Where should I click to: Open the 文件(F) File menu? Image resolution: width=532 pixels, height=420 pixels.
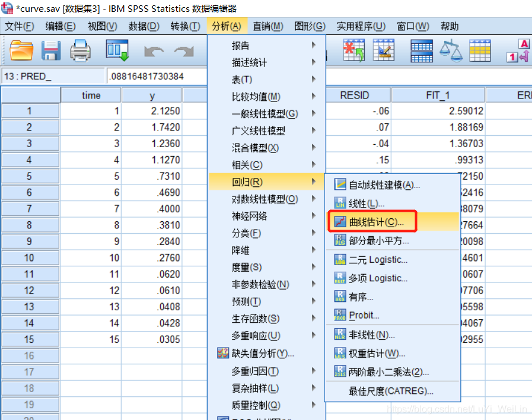(20, 26)
